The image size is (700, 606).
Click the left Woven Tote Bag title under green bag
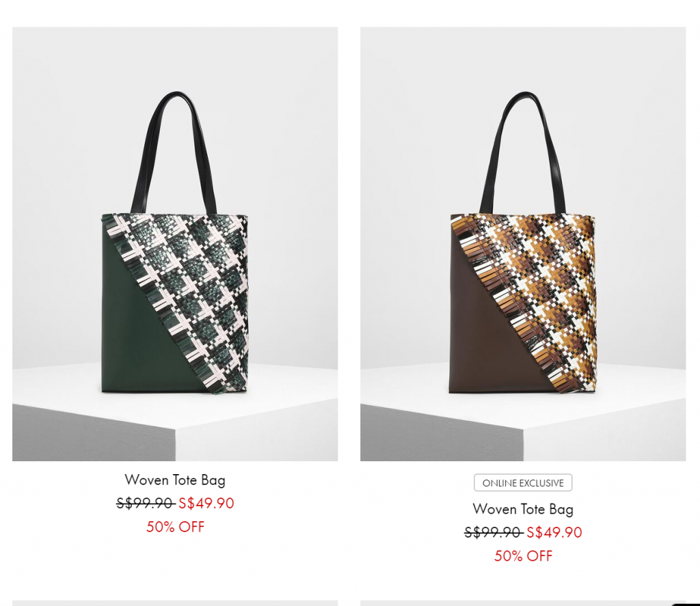coord(175,480)
